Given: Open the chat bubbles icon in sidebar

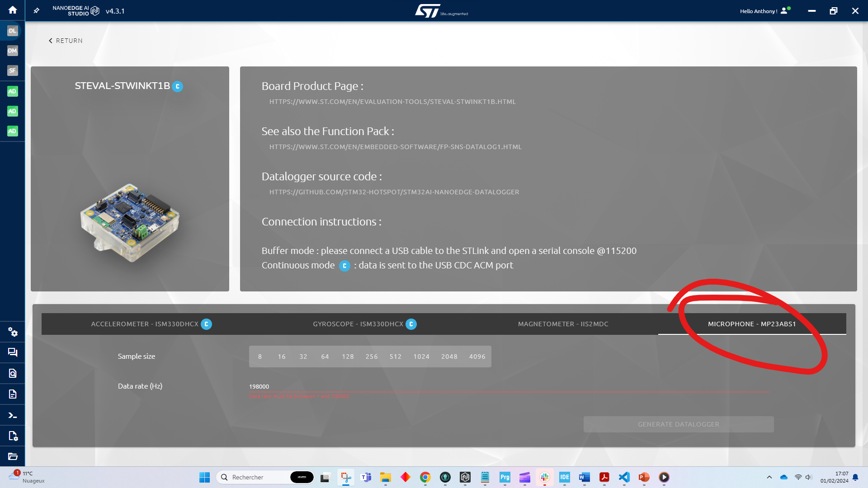Looking at the screenshot, I should [x=13, y=352].
